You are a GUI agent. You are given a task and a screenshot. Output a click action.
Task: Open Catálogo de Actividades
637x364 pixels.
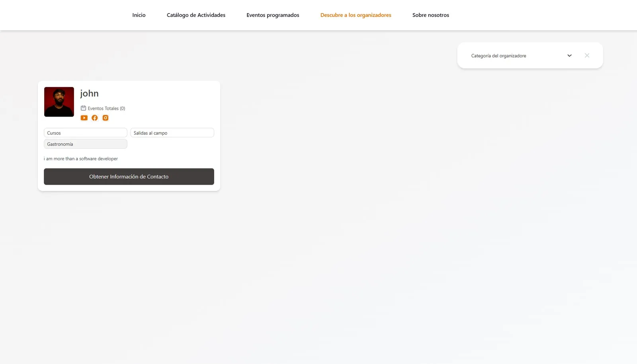[x=196, y=15]
